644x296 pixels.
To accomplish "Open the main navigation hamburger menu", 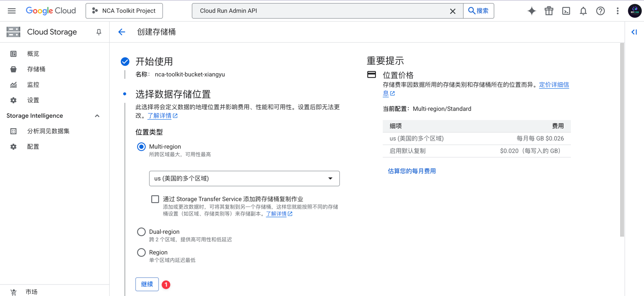I will click(12, 11).
